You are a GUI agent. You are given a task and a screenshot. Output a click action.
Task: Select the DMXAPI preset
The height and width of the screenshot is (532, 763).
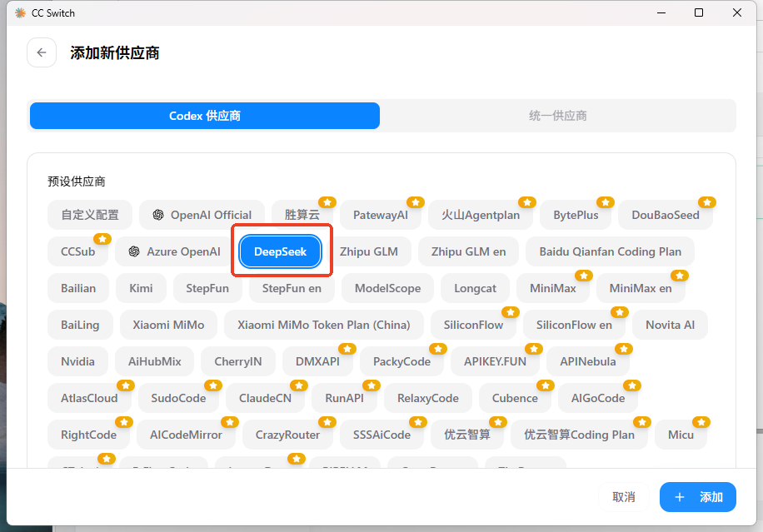point(317,361)
